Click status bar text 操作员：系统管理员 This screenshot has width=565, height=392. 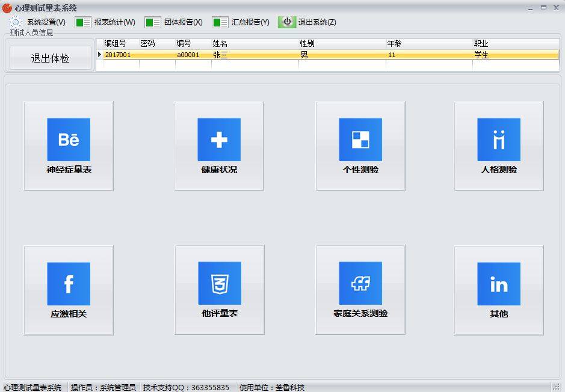(103, 387)
